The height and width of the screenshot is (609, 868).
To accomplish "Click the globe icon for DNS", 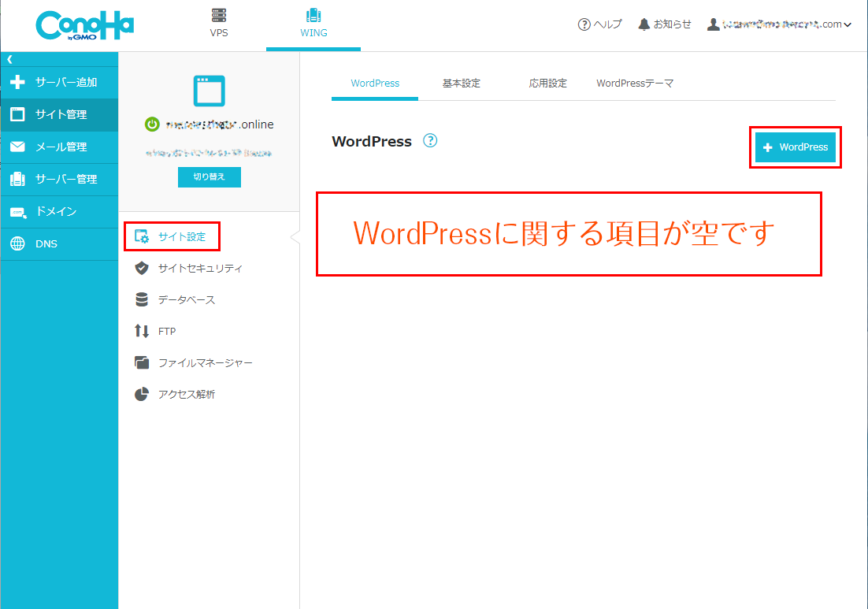I will click(x=17, y=243).
